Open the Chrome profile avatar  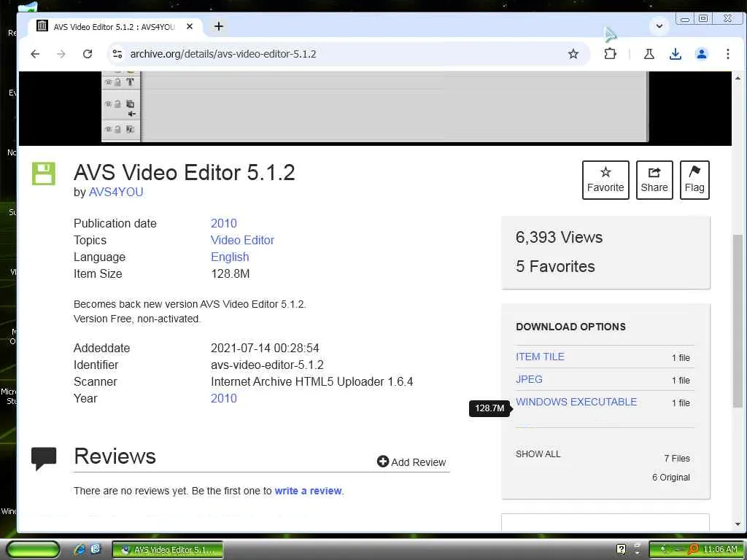pyautogui.click(x=701, y=54)
